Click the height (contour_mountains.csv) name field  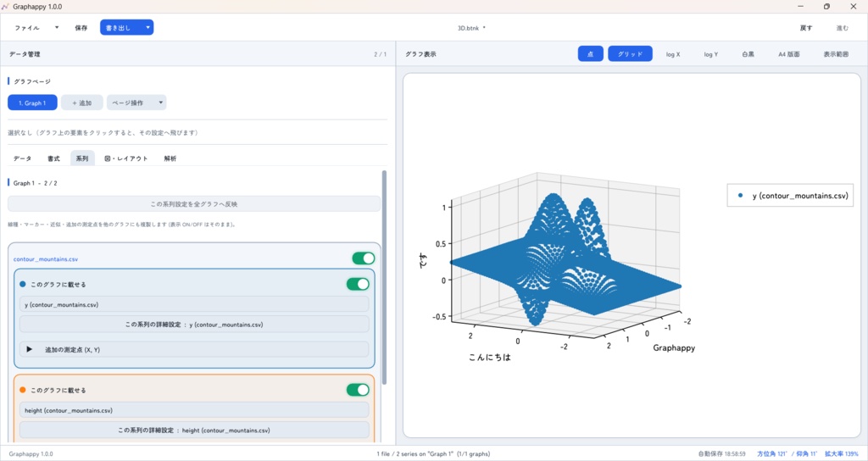[194, 410]
